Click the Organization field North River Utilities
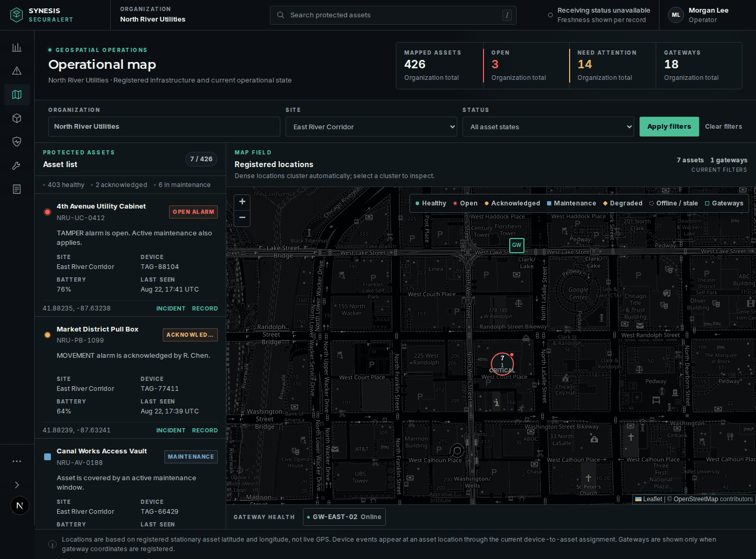The width and height of the screenshot is (756, 559). click(164, 127)
